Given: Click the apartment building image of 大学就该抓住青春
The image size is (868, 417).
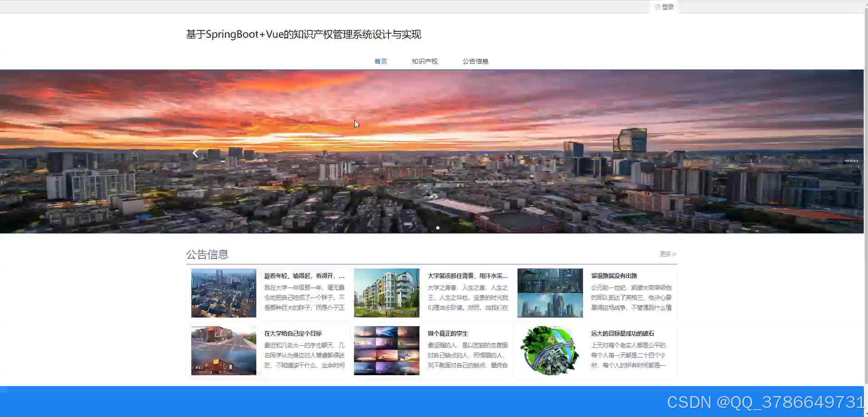Looking at the screenshot, I should (386, 293).
